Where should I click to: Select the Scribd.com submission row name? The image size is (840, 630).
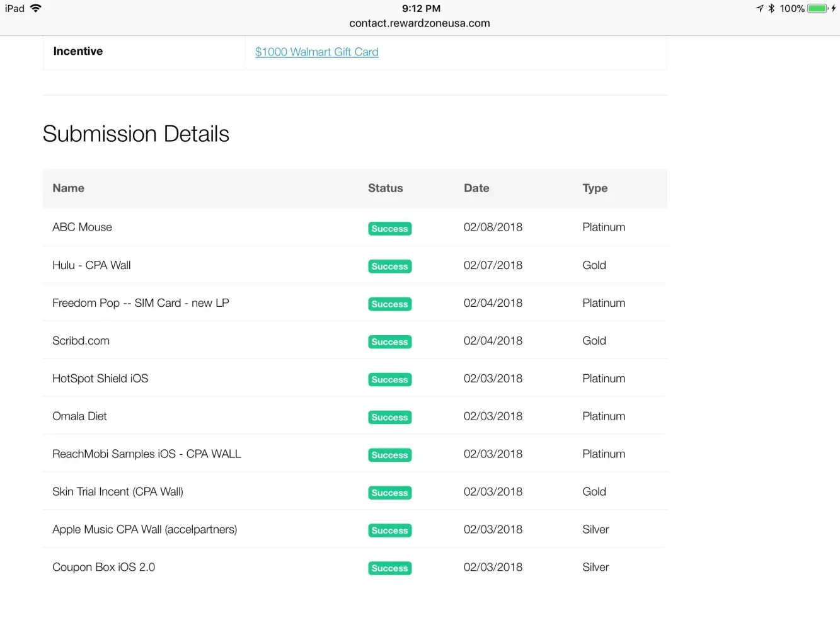point(81,341)
